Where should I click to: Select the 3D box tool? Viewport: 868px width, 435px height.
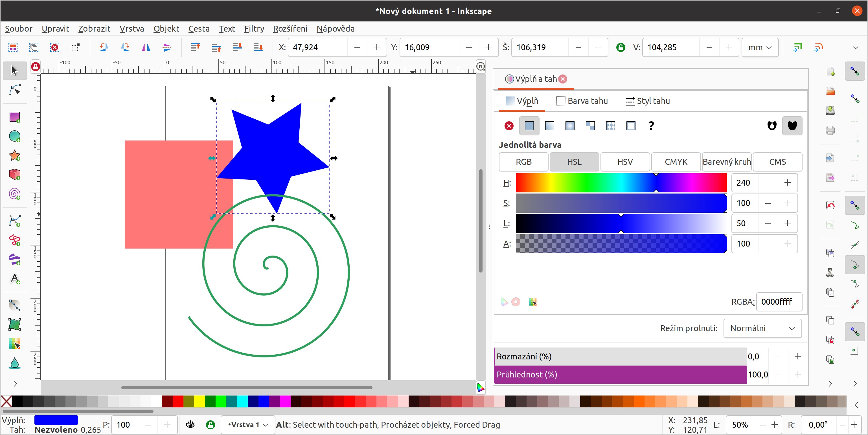14,175
